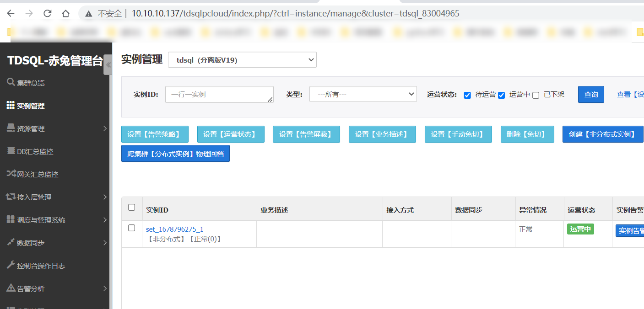
Task: Click drive icon beside 资源管理
Action: point(11,128)
